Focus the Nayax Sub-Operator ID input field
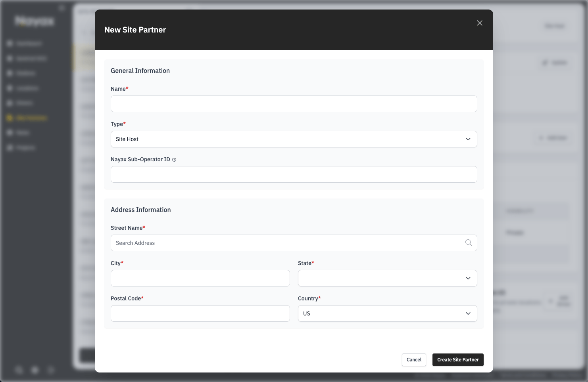The width and height of the screenshot is (588, 382). pos(294,174)
